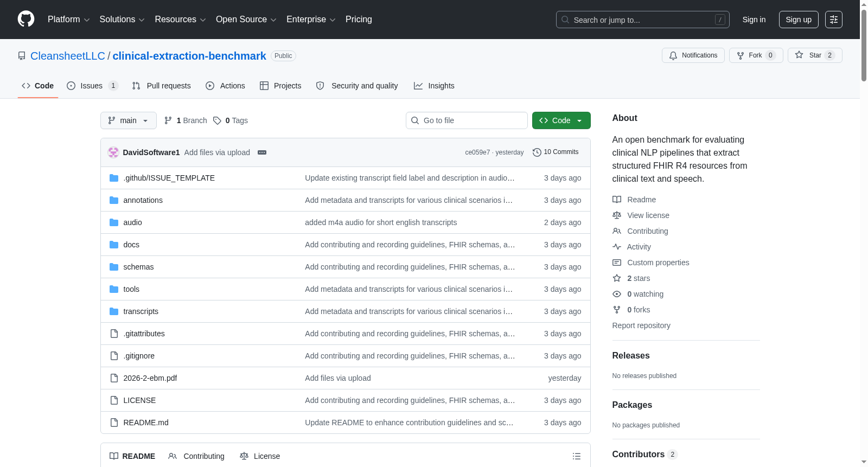Viewport: 868px width, 467px height.
Task: Open the 2026-2-ebm.pdf file
Action: click(150, 378)
